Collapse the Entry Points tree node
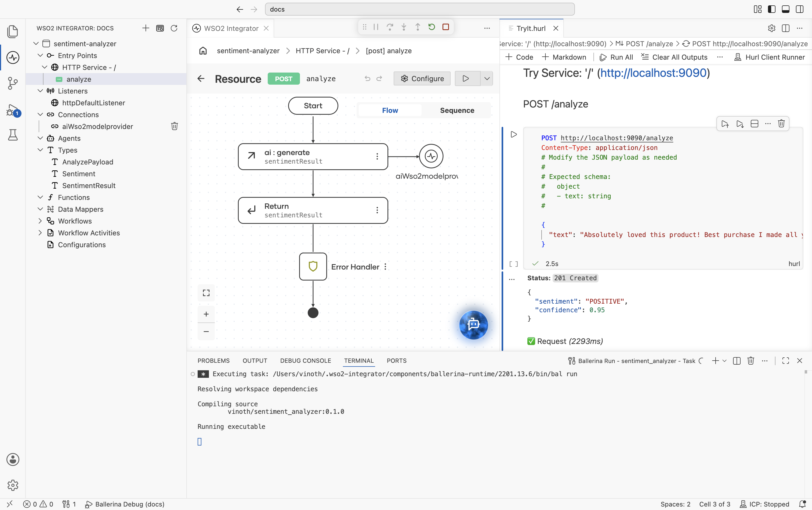 coord(40,55)
